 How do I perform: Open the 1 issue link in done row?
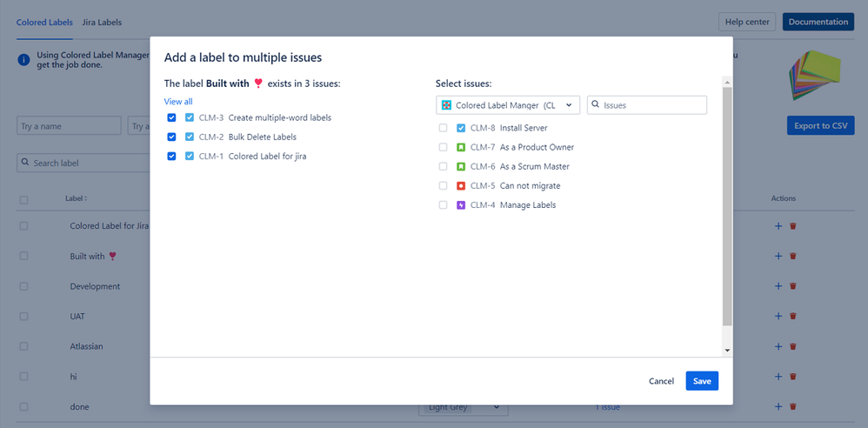(607, 407)
